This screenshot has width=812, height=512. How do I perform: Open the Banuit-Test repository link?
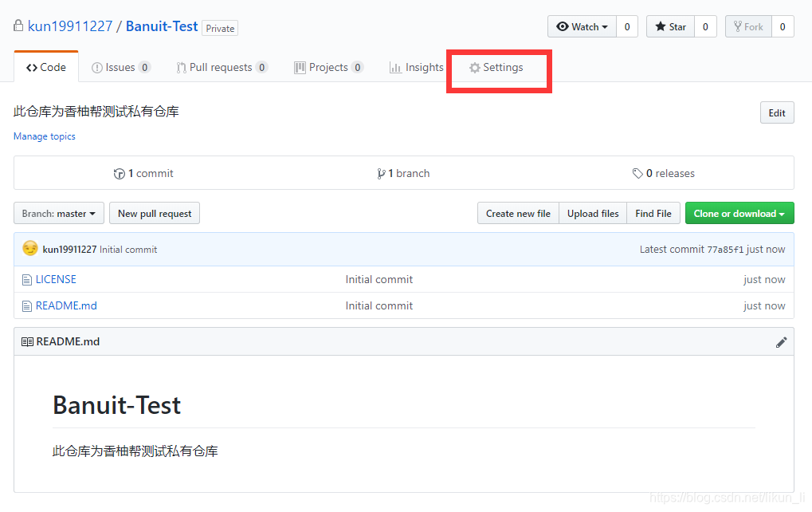[162, 26]
